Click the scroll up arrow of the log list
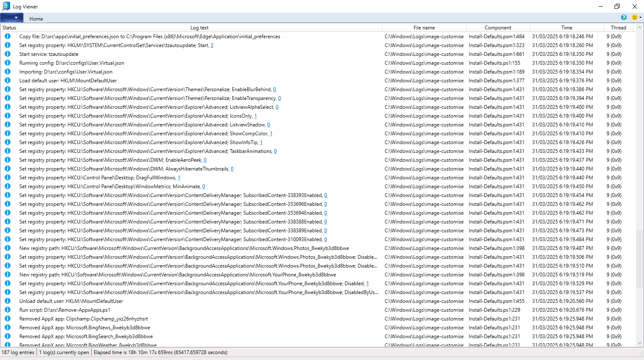This screenshot has height=360, width=644. [x=640, y=27]
